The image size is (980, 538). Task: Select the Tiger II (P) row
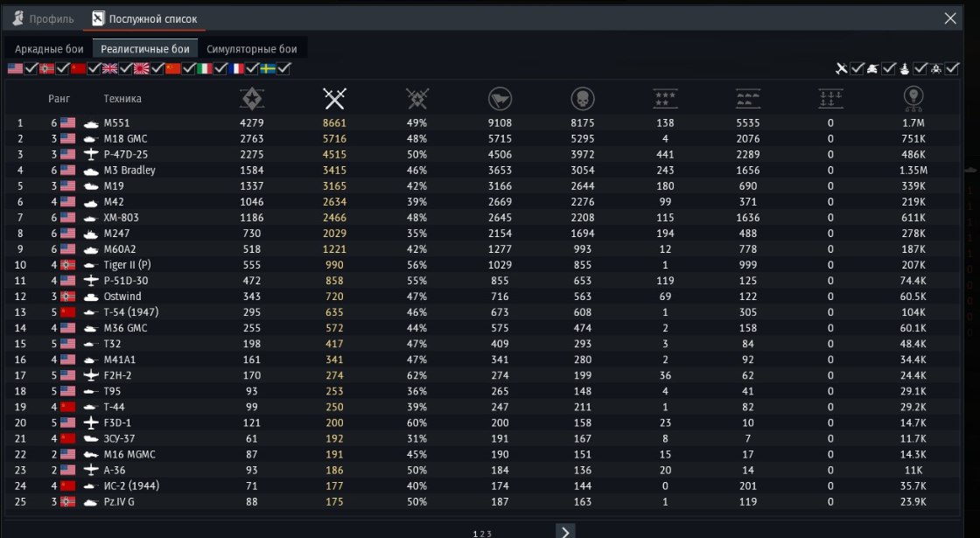(482, 265)
